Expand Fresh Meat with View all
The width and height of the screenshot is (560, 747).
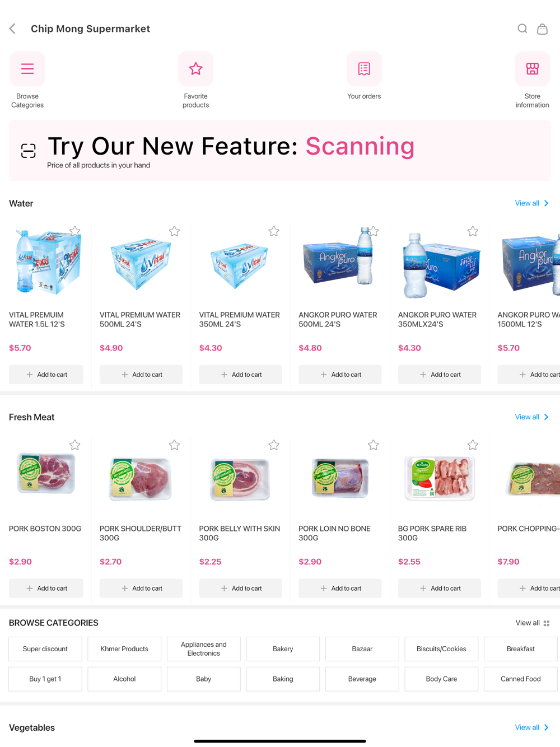(x=532, y=417)
